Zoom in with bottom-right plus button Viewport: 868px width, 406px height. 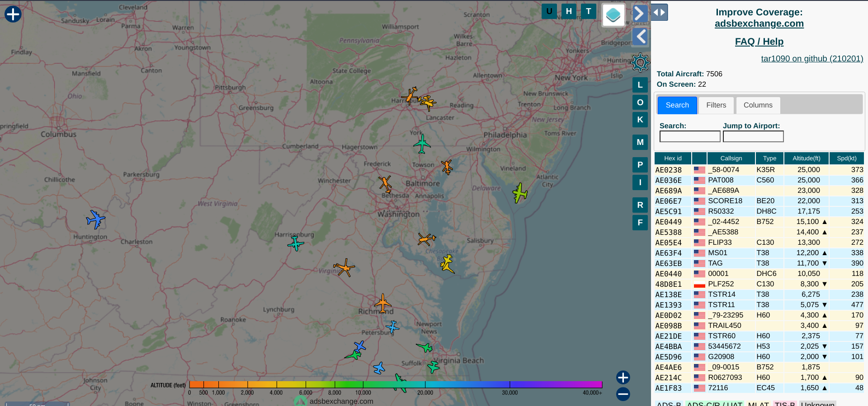[623, 377]
